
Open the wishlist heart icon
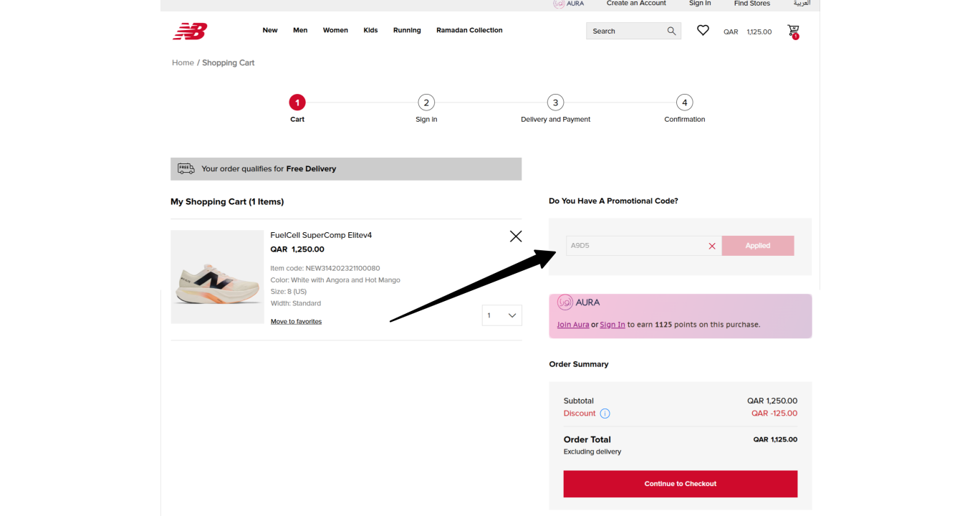[x=703, y=30]
